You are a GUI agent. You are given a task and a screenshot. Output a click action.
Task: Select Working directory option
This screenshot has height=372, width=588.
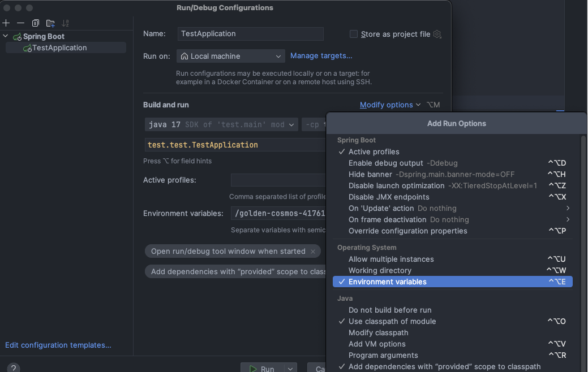pos(453,270)
